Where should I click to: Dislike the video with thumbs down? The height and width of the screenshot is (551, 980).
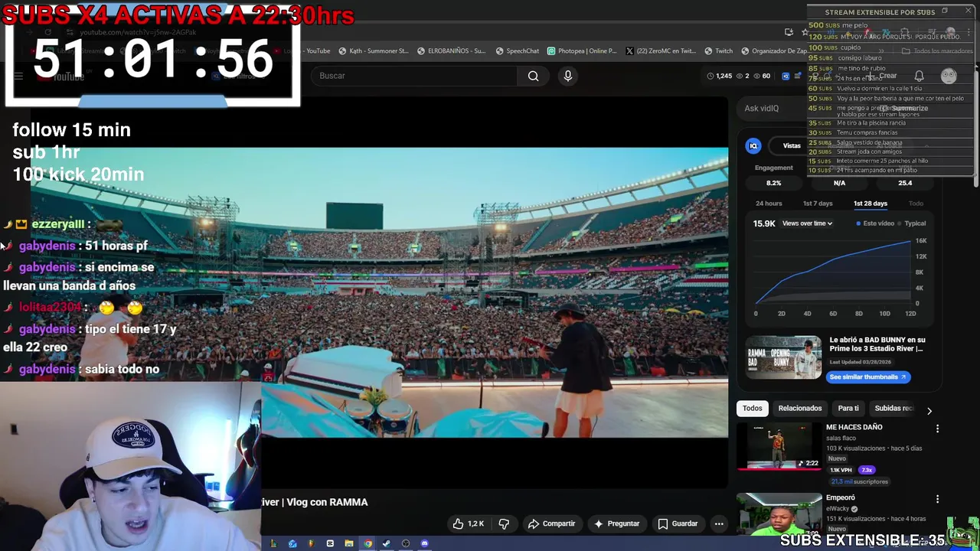click(x=504, y=523)
